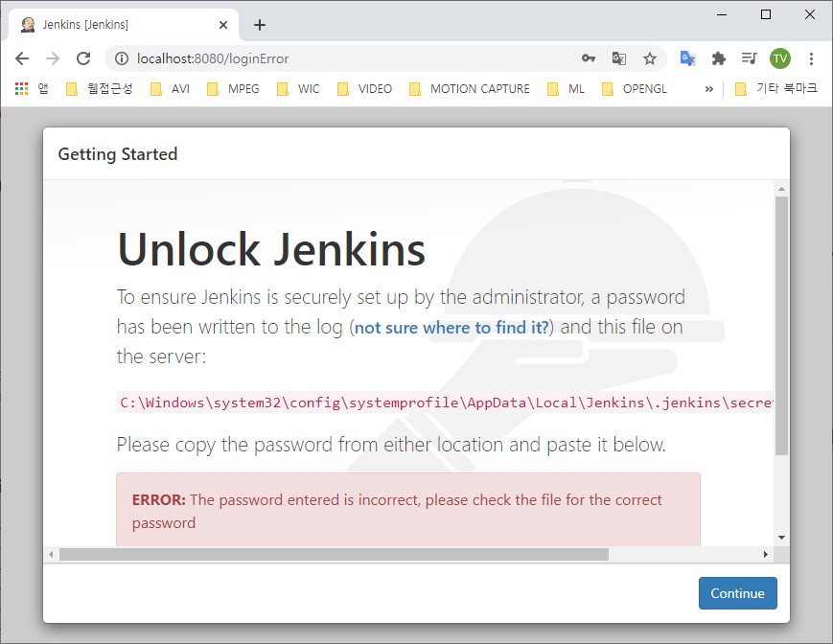
Task: Click the vertical scrollbar thumb in dialog
Action: coord(781,326)
